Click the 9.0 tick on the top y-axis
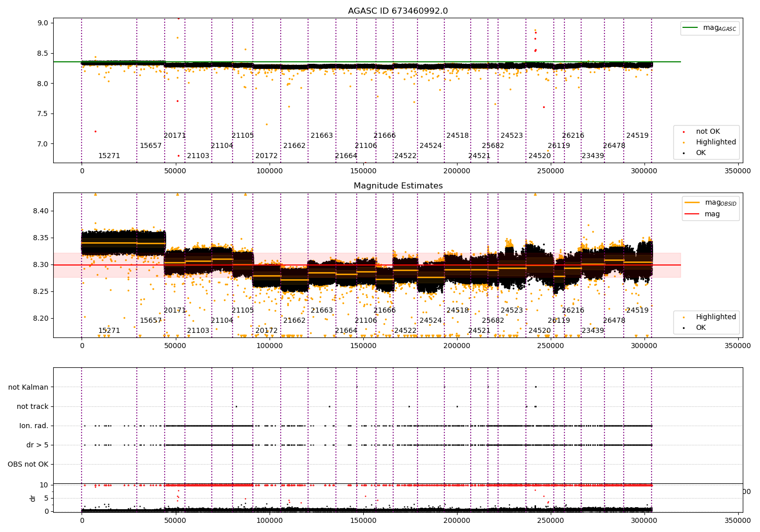The height and width of the screenshot is (532, 760). coord(44,23)
